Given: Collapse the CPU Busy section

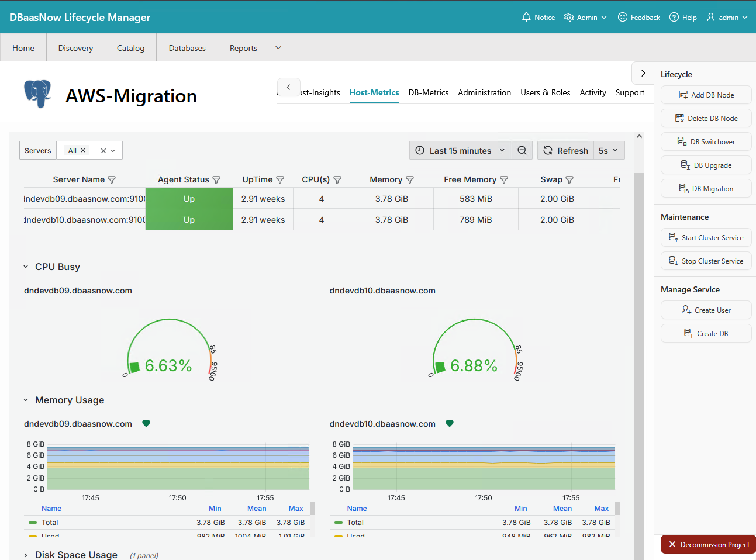Looking at the screenshot, I should [26, 267].
